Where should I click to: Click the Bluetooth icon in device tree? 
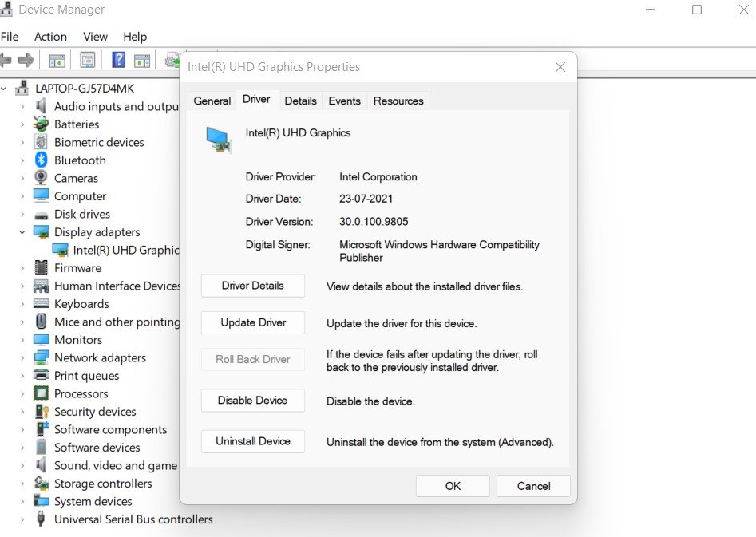click(x=42, y=160)
